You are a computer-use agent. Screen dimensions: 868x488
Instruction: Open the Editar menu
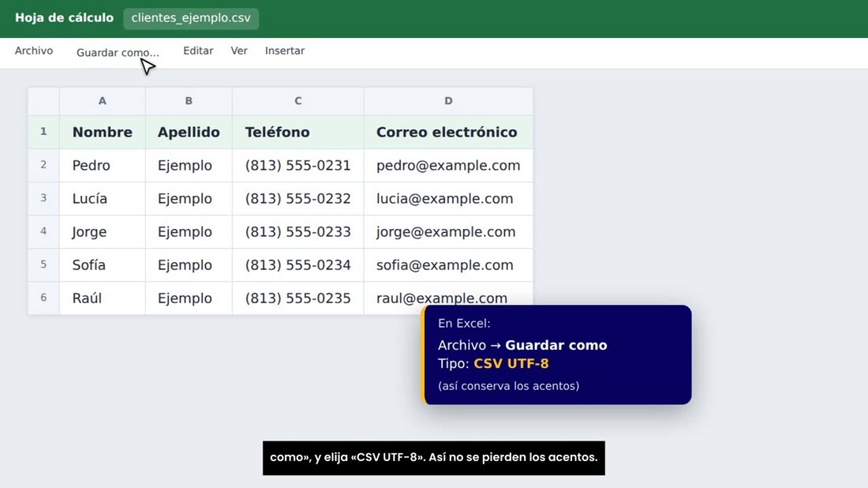point(198,51)
